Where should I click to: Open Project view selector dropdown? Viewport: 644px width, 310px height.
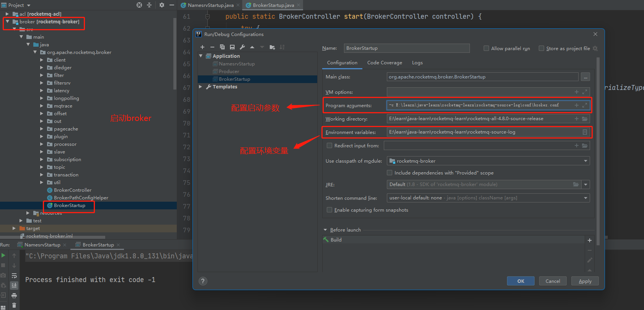point(16,5)
